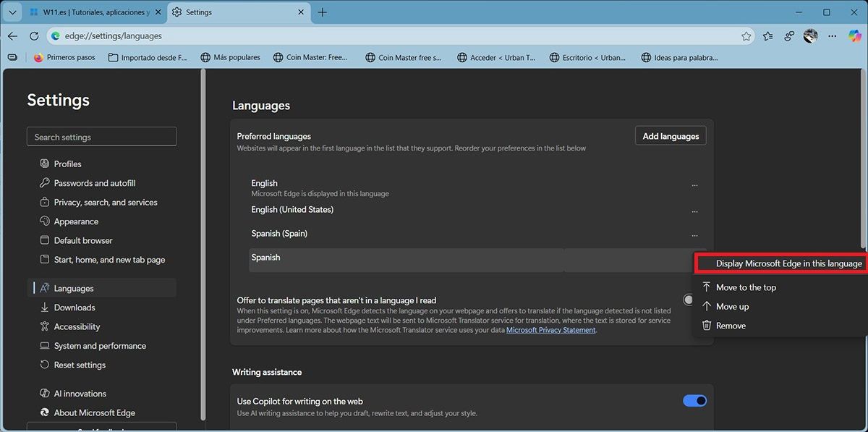This screenshot has height=432, width=868.
Task: Open more actions for English (United States)
Action: pyautogui.click(x=694, y=211)
